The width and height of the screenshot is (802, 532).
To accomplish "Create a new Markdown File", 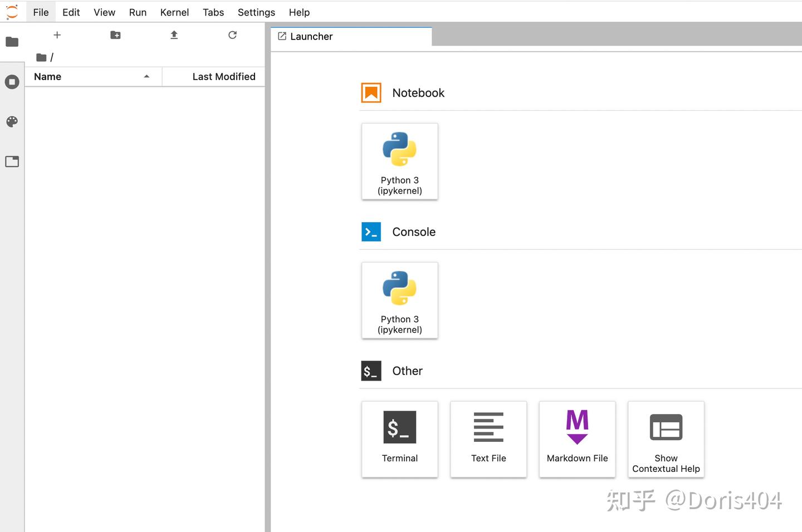I will [578, 440].
